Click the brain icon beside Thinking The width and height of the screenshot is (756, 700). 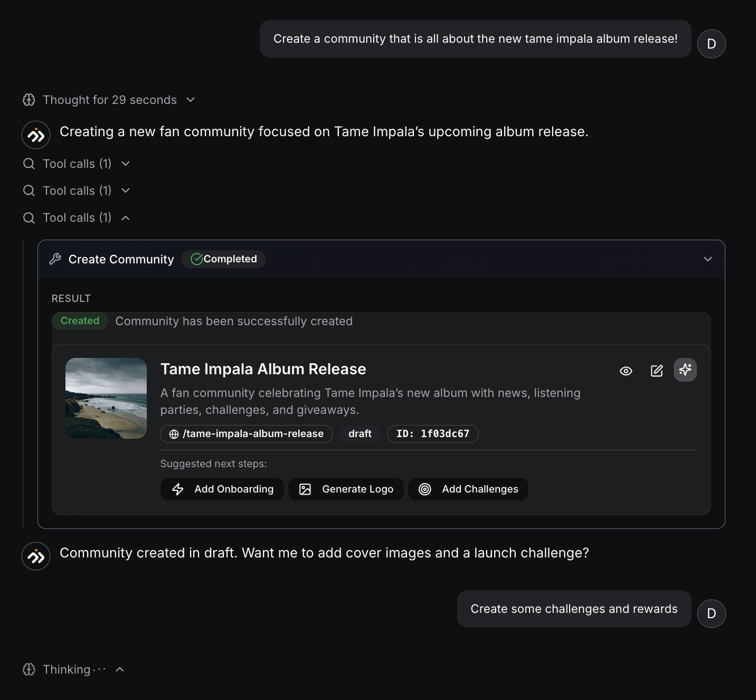coord(29,669)
